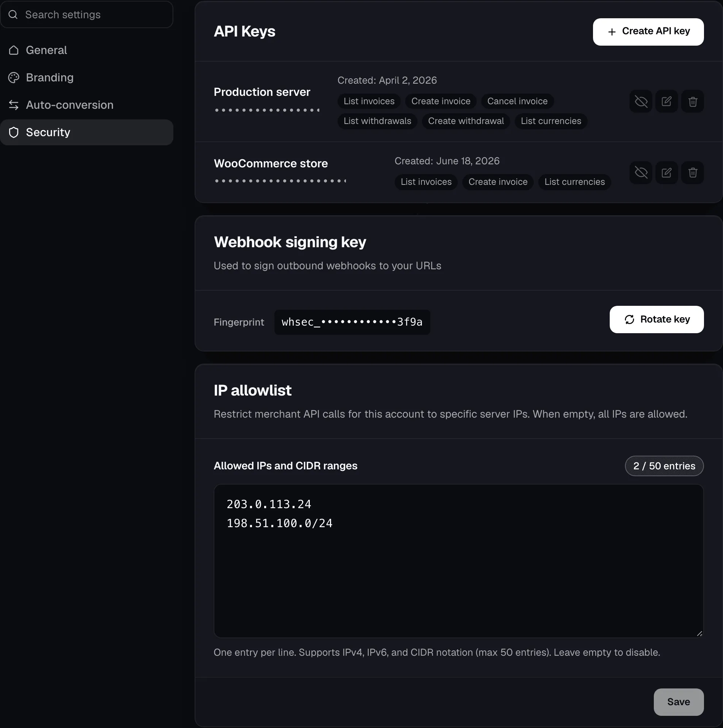This screenshot has height=728, width=723.
Task: Select the Security sidebar item
Action: [87, 132]
